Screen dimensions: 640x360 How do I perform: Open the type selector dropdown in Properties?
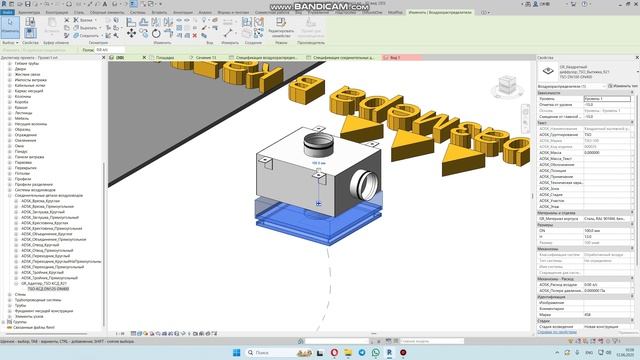tap(638, 72)
